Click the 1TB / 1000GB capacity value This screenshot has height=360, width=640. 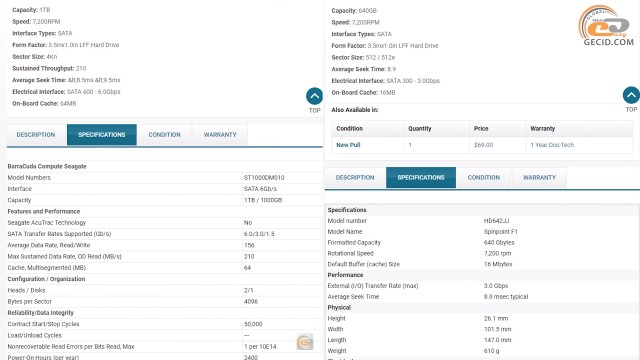coord(263,200)
